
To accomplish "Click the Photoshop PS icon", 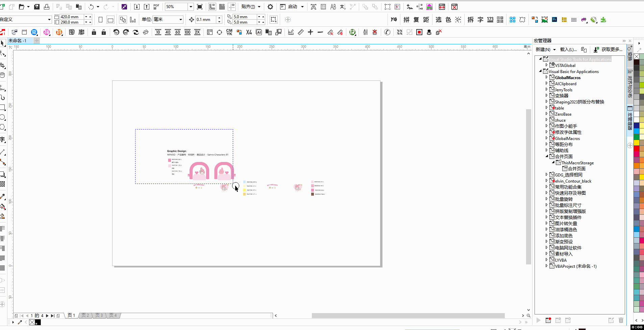I will click(554, 20).
